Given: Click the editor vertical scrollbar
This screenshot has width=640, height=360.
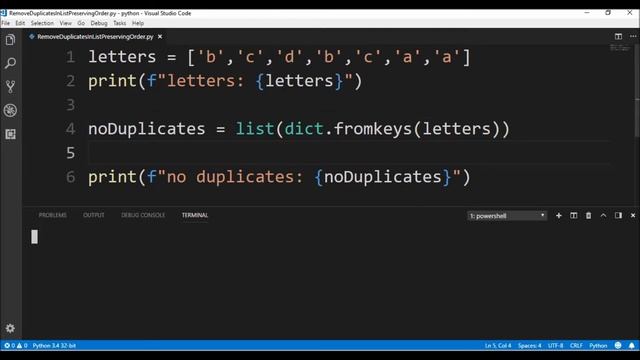Looking at the screenshot, I should pyautogui.click(x=637, y=91).
